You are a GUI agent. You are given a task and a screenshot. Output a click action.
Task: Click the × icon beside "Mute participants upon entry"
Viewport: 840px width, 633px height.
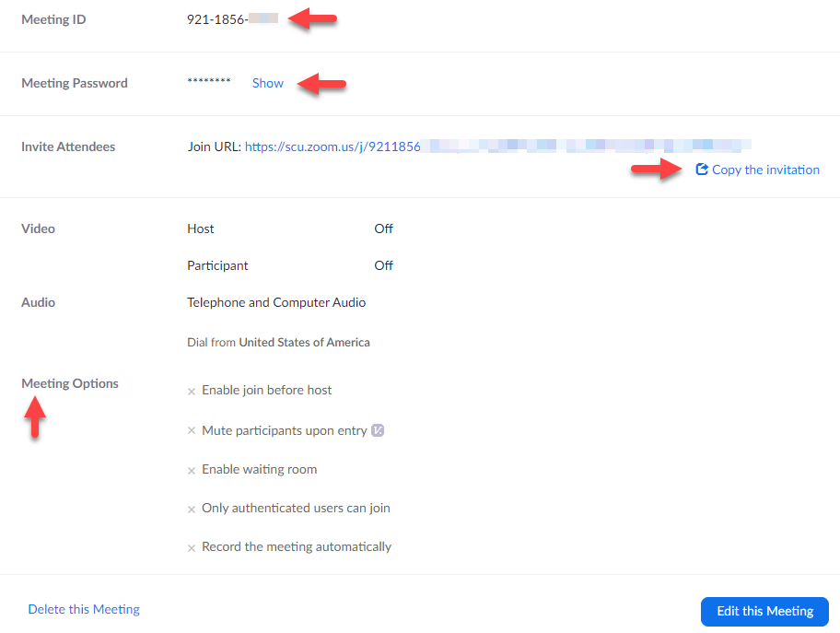(191, 430)
